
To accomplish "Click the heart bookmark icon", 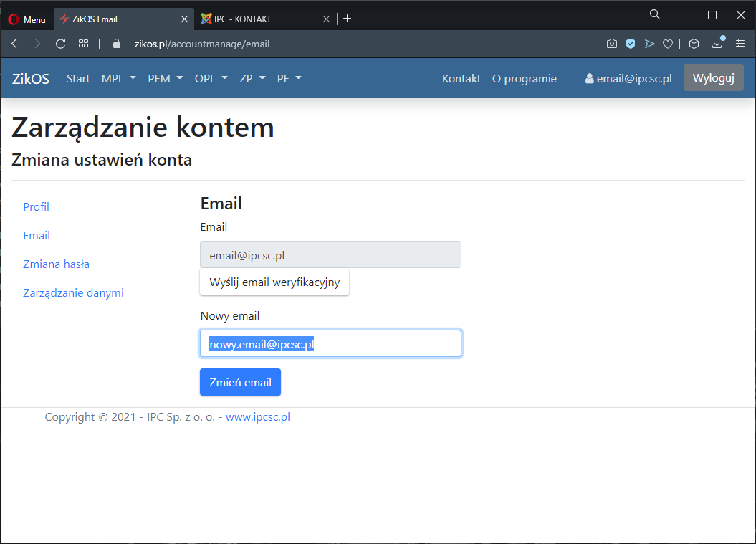I will pyautogui.click(x=667, y=44).
